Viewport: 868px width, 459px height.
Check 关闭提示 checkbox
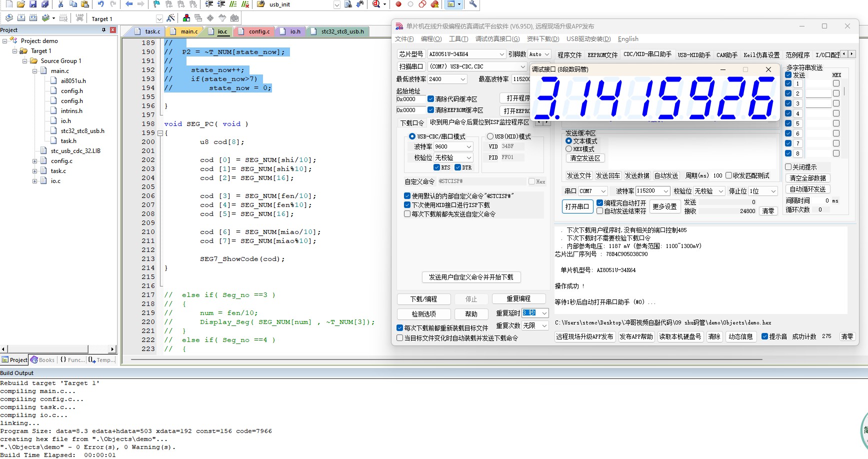[788, 167]
